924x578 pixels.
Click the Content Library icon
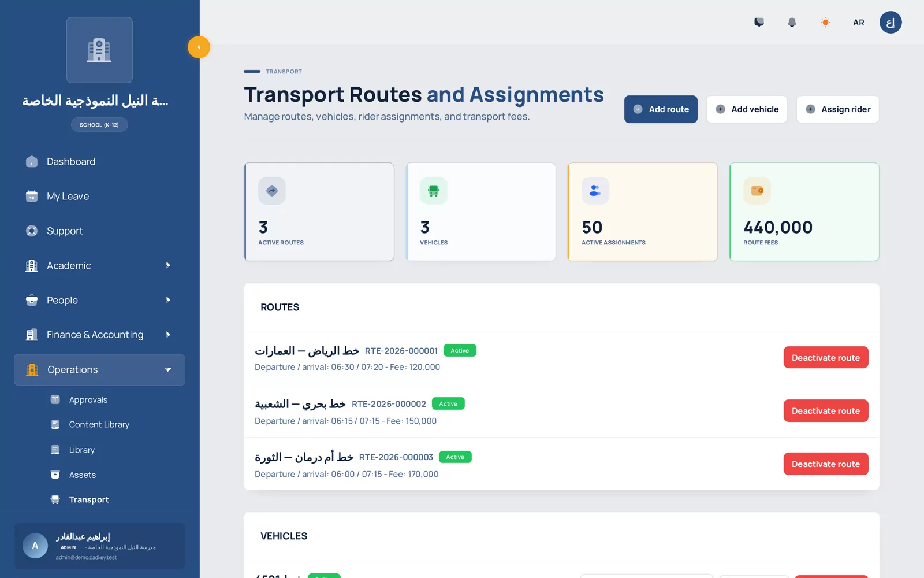55,424
